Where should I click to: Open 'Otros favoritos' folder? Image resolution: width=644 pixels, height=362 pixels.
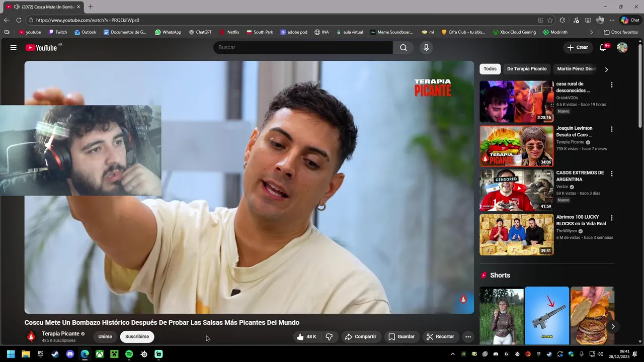click(x=621, y=32)
